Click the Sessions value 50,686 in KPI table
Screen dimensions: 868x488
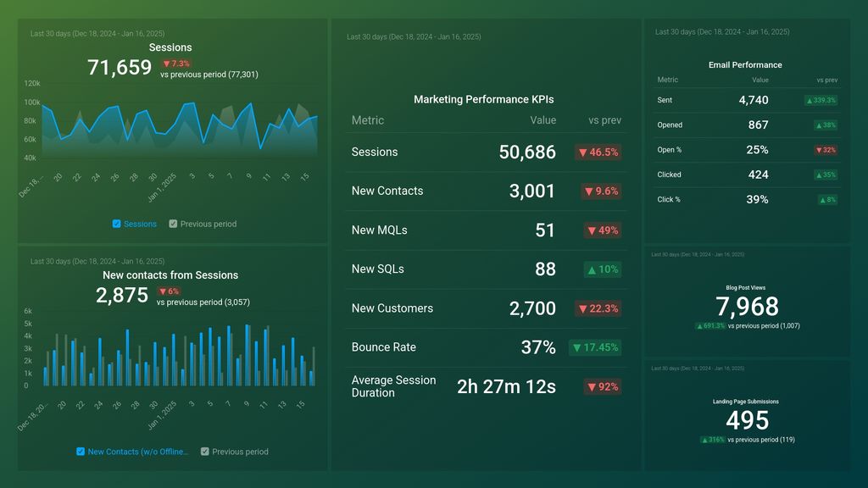pos(527,152)
